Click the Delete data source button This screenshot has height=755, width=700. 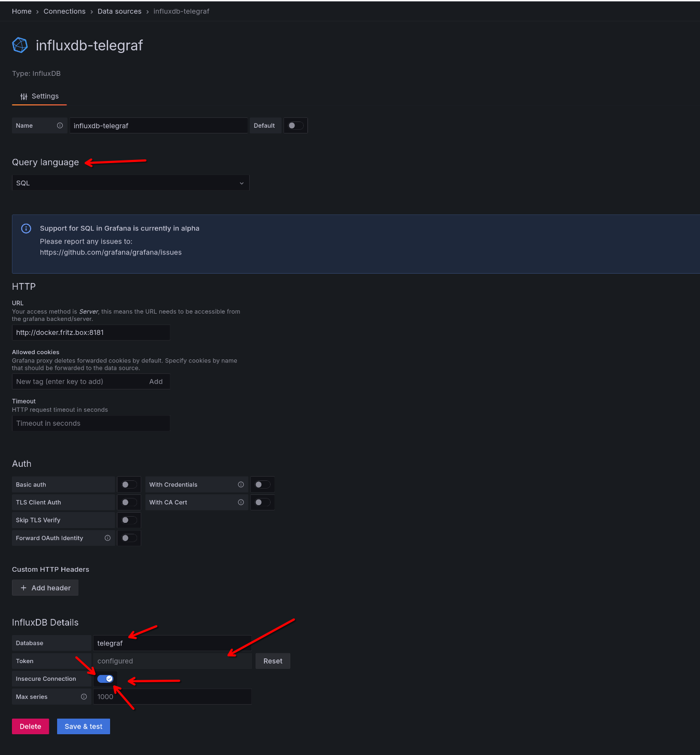point(30,726)
